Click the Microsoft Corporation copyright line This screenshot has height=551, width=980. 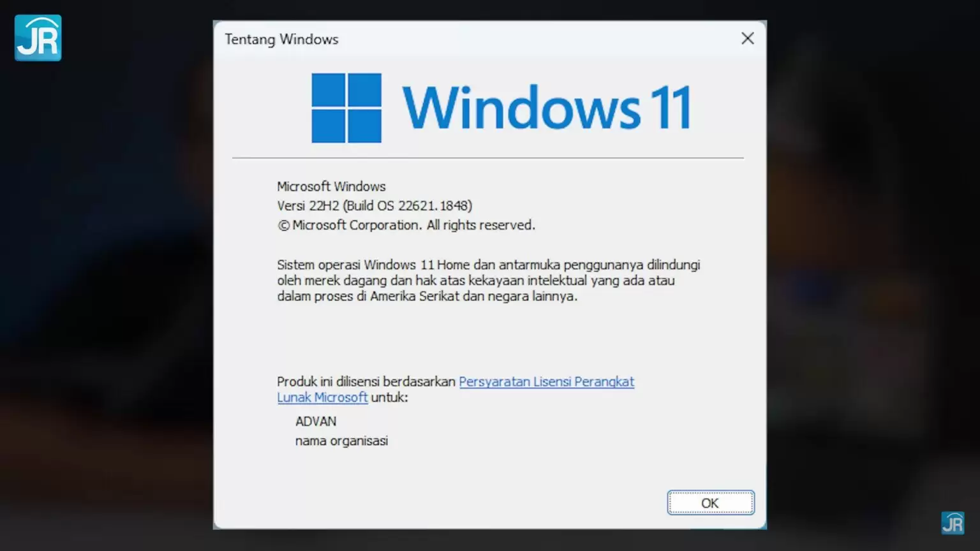pos(406,225)
